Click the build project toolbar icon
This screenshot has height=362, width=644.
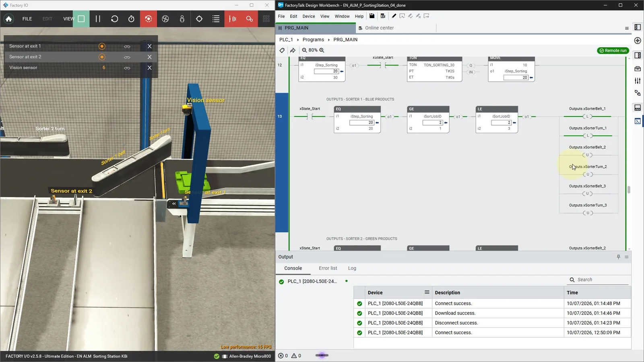[383, 16]
